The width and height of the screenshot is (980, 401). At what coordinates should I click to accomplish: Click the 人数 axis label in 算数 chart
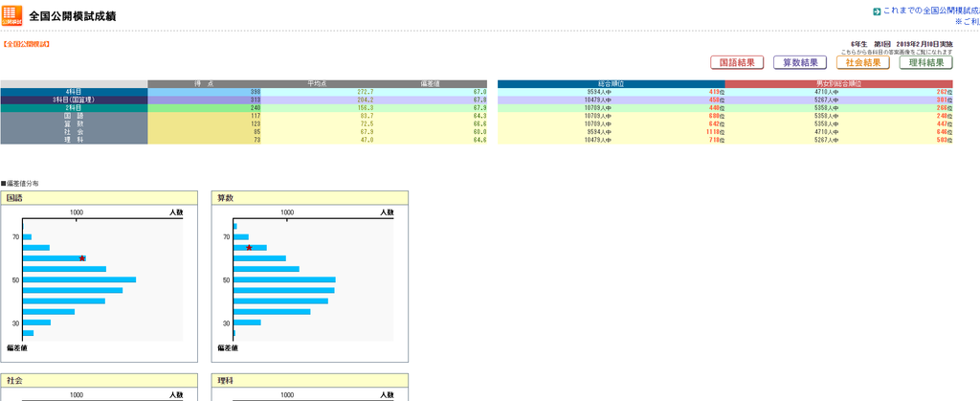[x=388, y=212]
